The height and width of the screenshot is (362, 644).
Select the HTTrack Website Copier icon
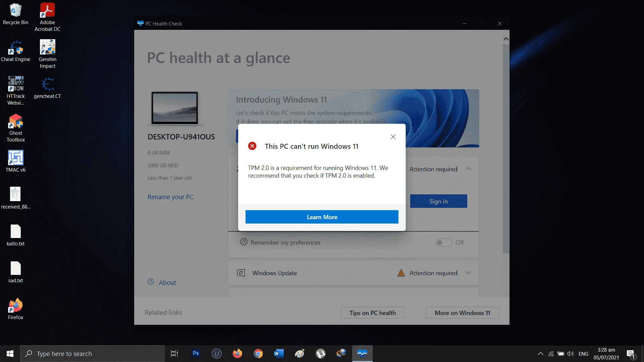15,91
